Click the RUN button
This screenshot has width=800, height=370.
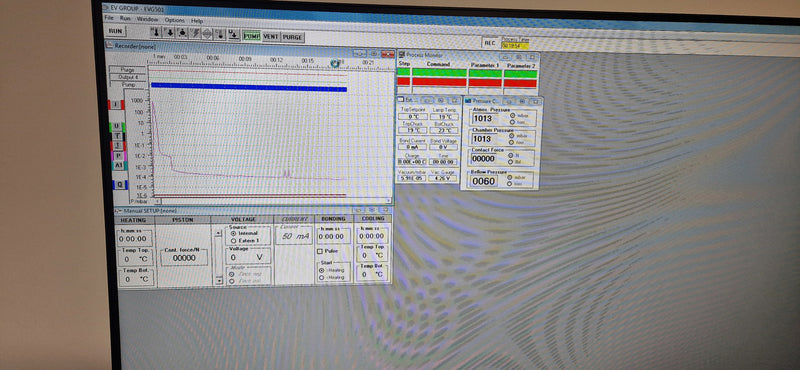click(116, 32)
